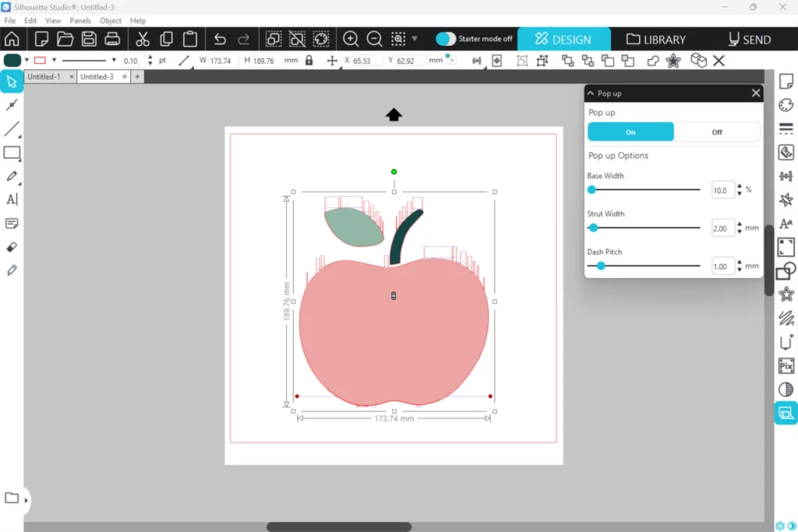Image resolution: width=798 pixels, height=532 pixels.
Task: Open the Panels menu
Action: pyautogui.click(x=80, y=20)
